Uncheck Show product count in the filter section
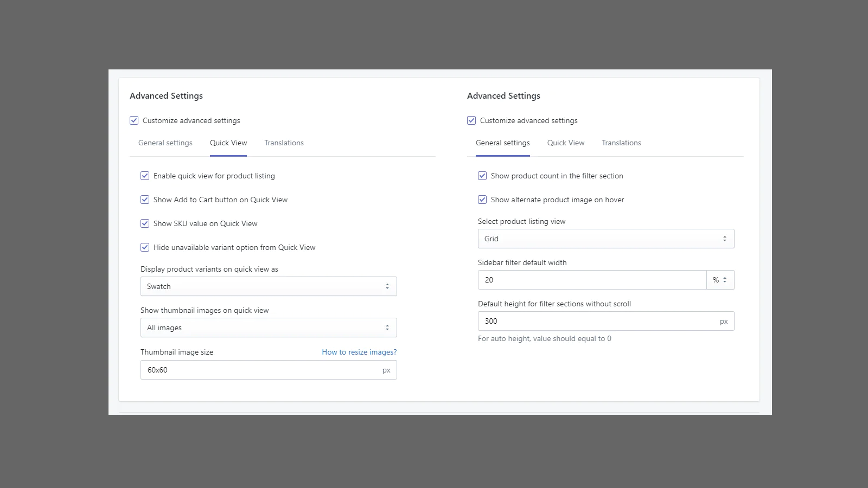 click(x=482, y=176)
